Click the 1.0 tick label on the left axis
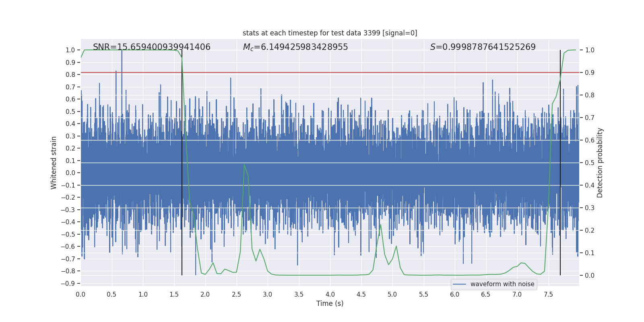The width and height of the screenshot is (644, 322). (70, 50)
